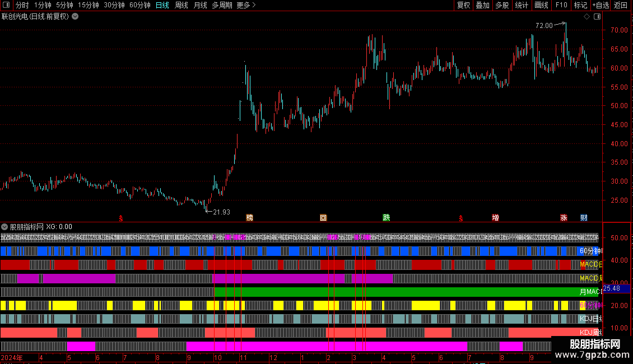Click the diamond icon above the chart
Image resolution: width=633 pixels, height=364 pixels.
[x=587, y=17]
